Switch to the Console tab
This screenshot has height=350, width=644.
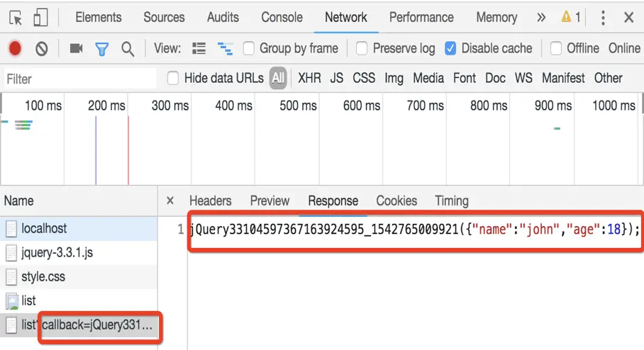tap(282, 17)
